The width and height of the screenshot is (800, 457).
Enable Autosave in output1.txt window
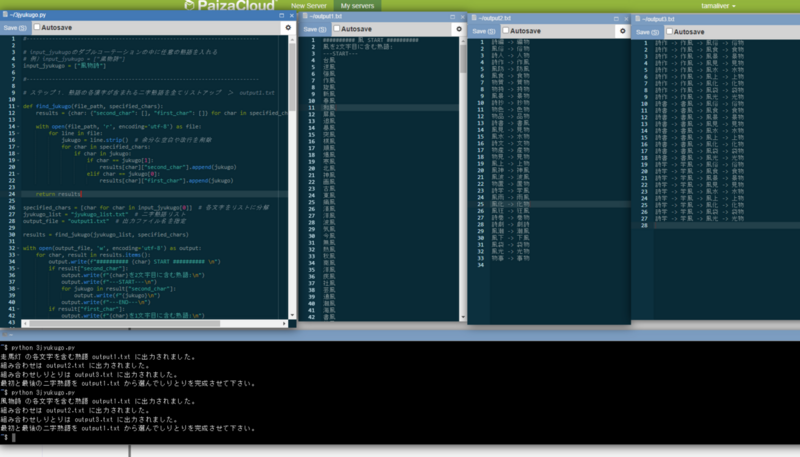point(337,29)
